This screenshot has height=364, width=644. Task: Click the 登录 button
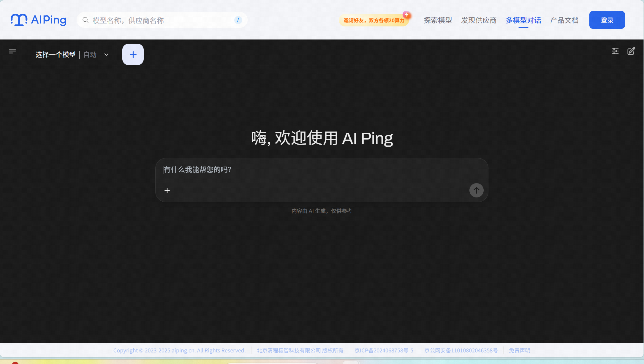(607, 20)
